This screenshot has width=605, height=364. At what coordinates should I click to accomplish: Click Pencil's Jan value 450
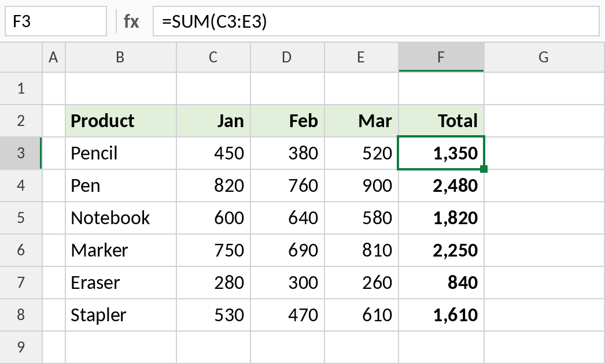[213, 153]
